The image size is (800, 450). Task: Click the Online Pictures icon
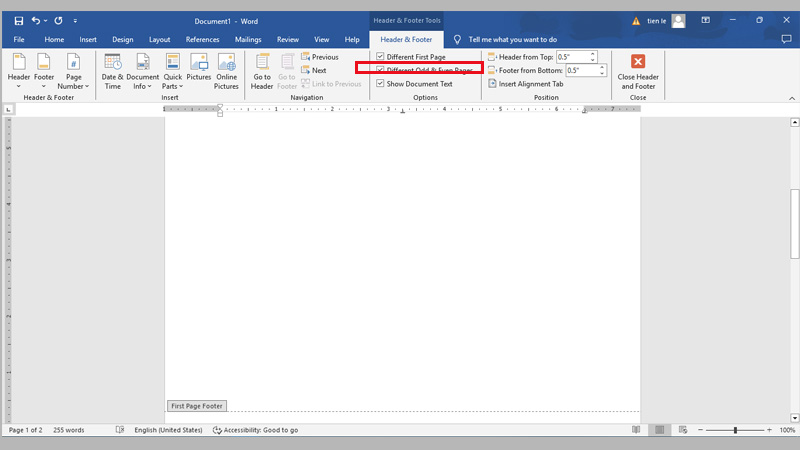pos(227,64)
